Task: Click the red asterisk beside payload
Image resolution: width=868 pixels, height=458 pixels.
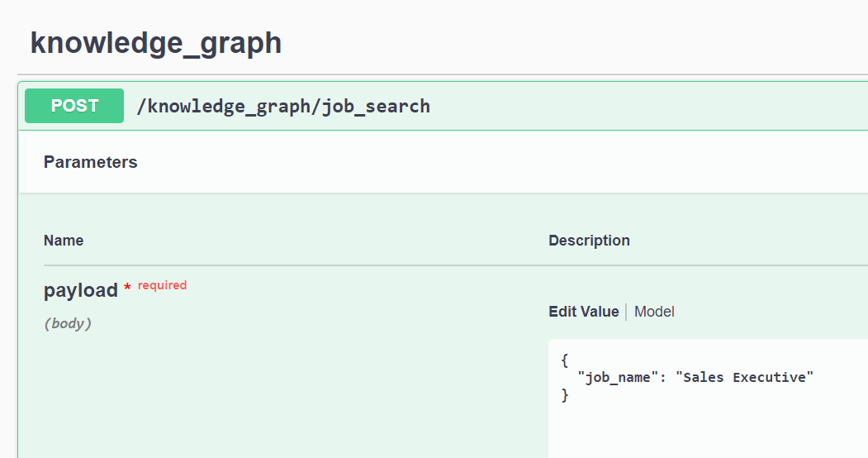Action: click(127, 288)
